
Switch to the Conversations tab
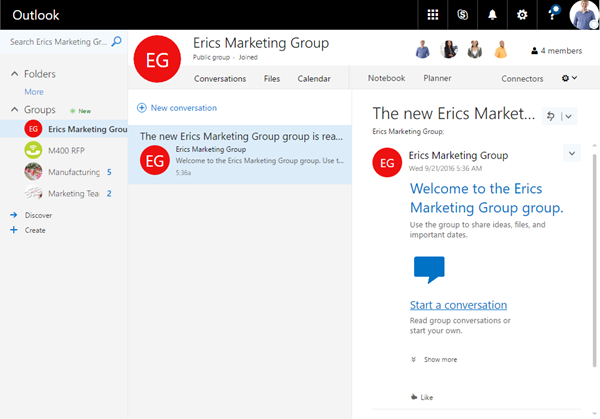[220, 78]
